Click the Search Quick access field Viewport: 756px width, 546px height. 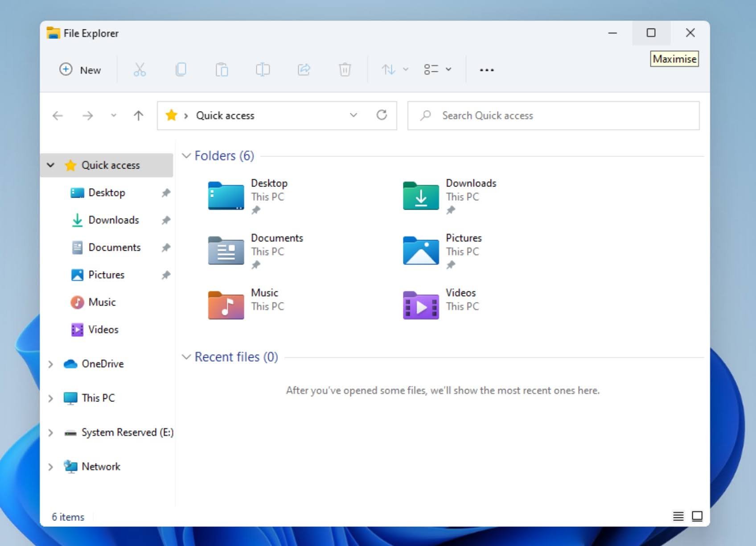coord(553,116)
